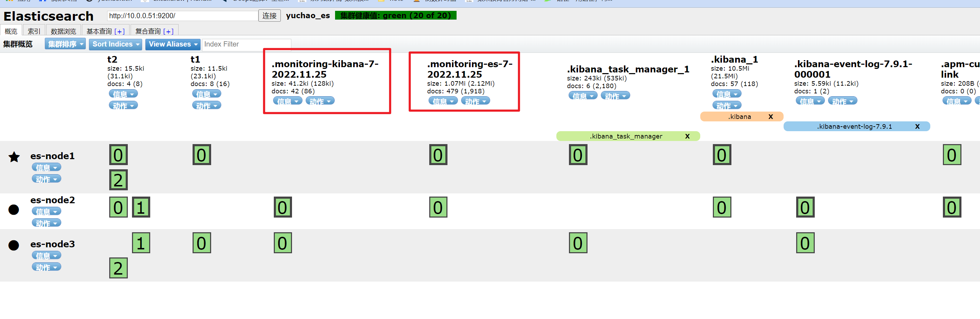Remove the .kibana alias with X
This screenshot has width=980, height=319.
770,117
